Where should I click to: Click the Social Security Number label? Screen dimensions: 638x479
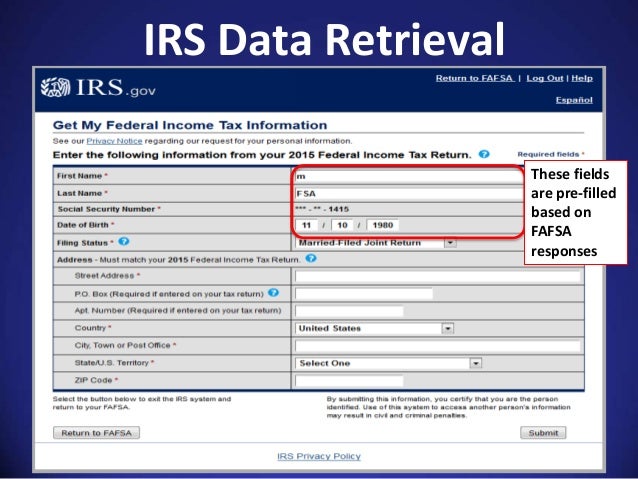click(109, 209)
